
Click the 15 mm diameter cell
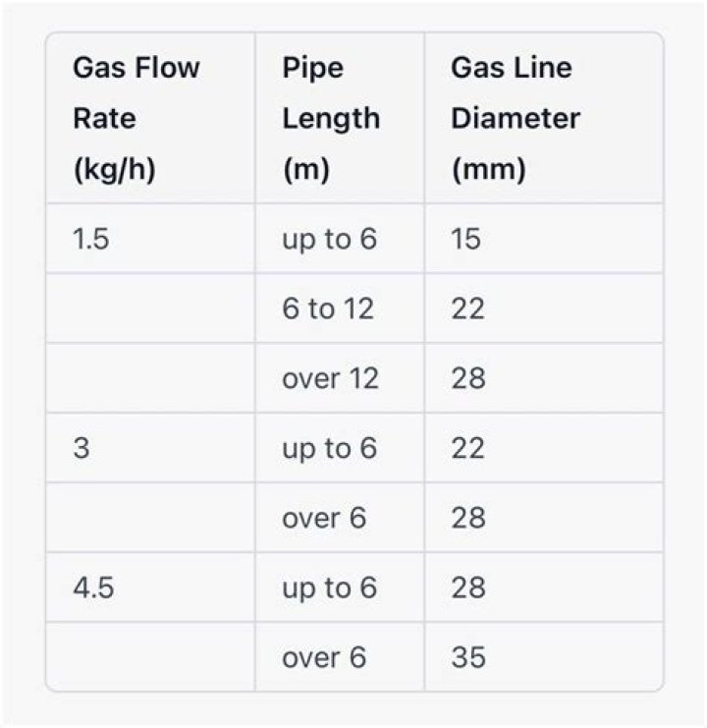pos(467,239)
